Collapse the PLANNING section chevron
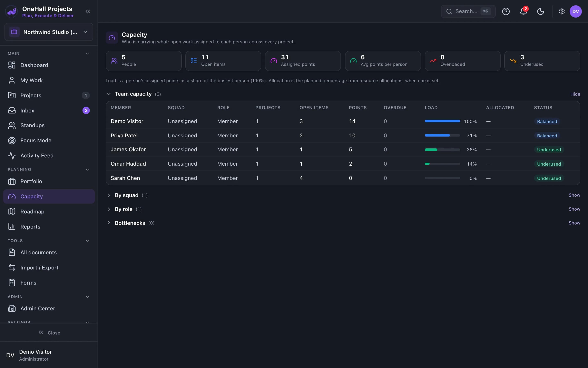 pyautogui.click(x=87, y=169)
